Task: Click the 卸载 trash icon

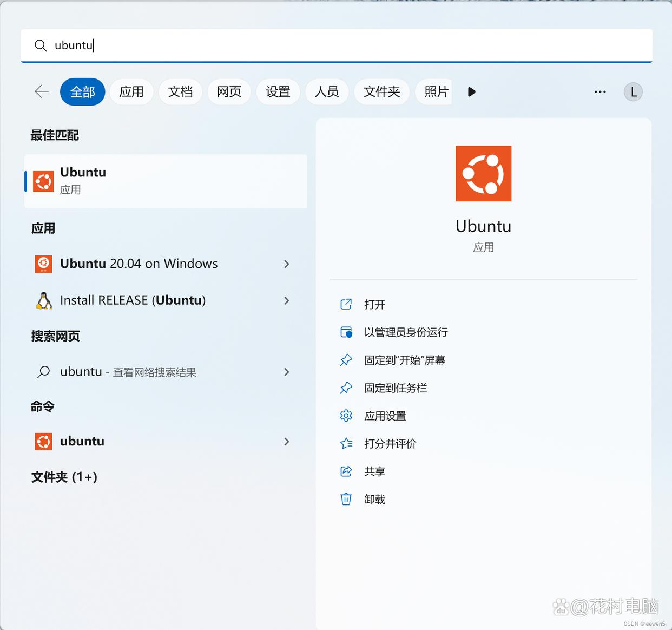Action: pyautogui.click(x=346, y=499)
